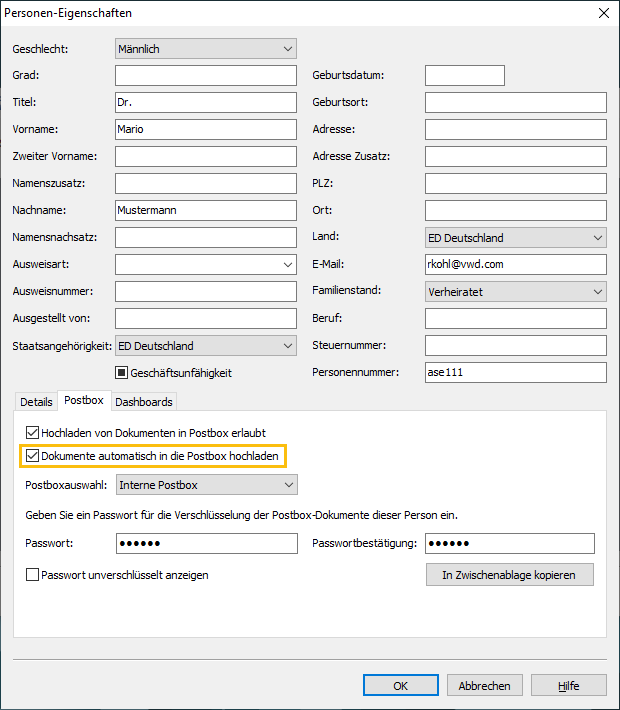Toggle Hochladen von Dokumenten in Postbox erlaubt

(x=33, y=433)
